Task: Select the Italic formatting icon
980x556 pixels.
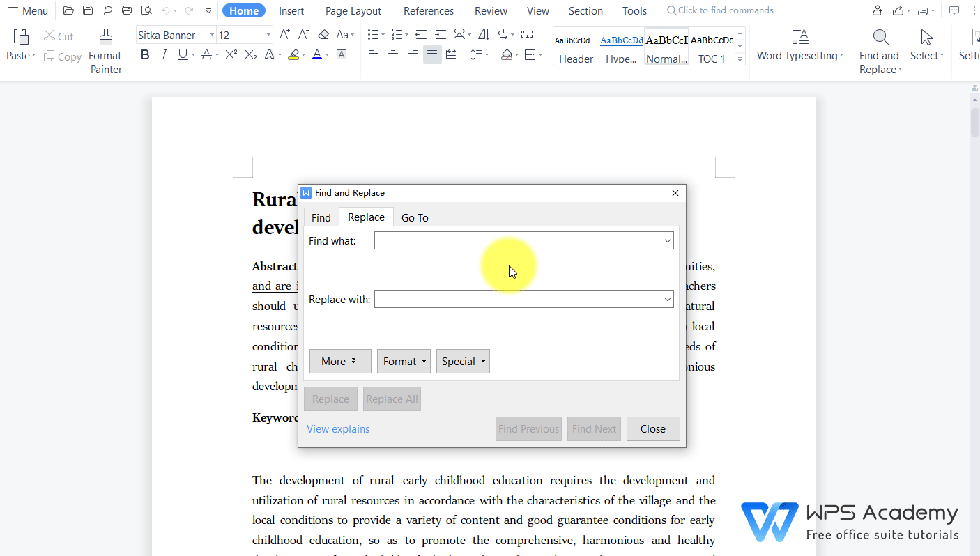Action: [164, 54]
